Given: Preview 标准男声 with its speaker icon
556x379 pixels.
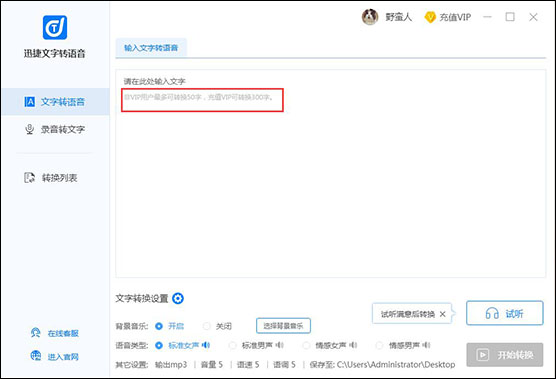Looking at the screenshot, I should click(x=279, y=345).
